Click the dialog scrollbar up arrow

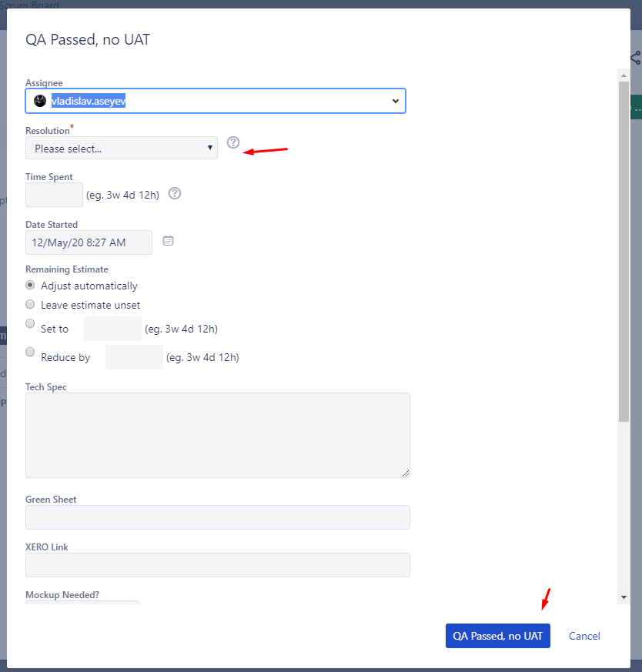(x=624, y=75)
